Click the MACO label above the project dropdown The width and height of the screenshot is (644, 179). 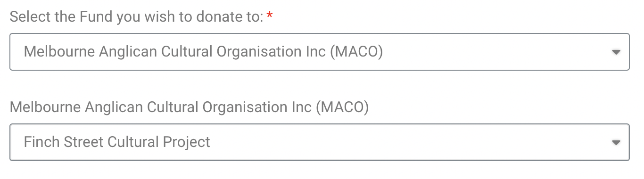pyautogui.click(x=189, y=107)
